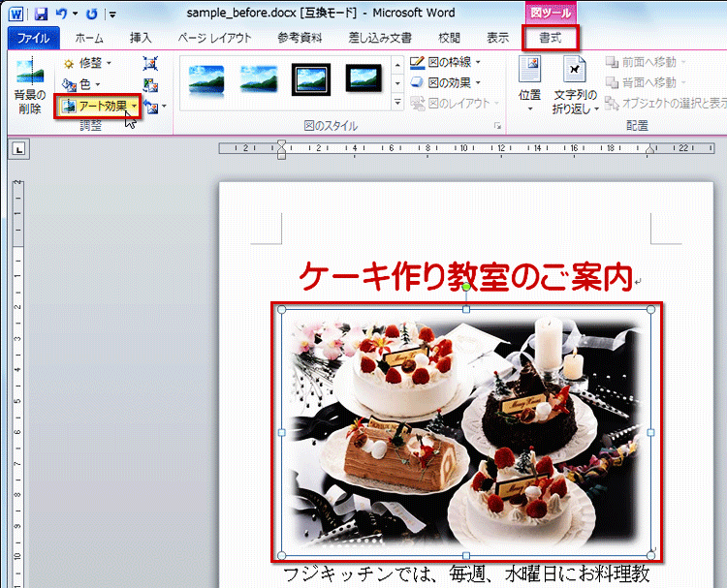Click the left middle sizing handle of picture

click(281, 432)
